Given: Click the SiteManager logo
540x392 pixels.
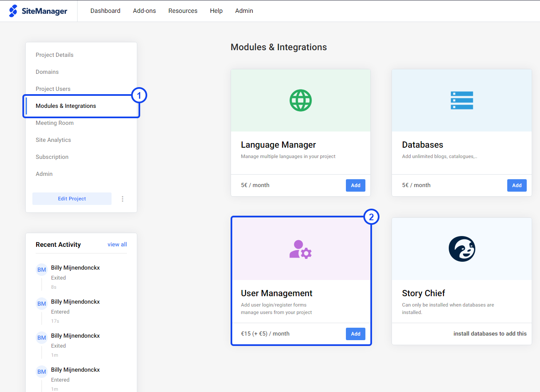Looking at the screenshot, I should (38, 11).
